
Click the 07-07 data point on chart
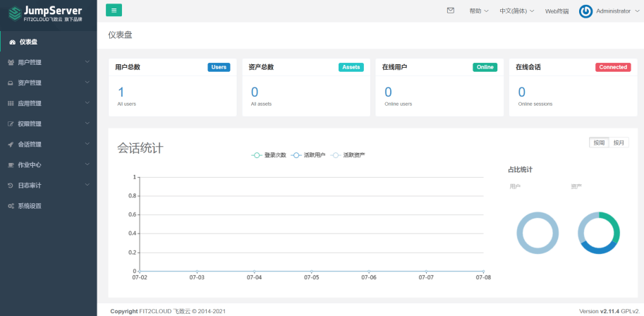426,271
